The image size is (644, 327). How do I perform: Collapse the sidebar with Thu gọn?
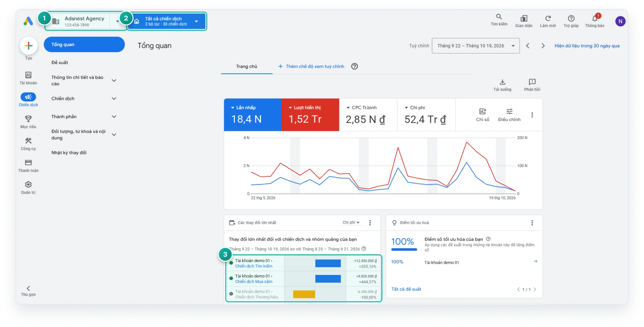pyautogui.click(x=28, y=291)
